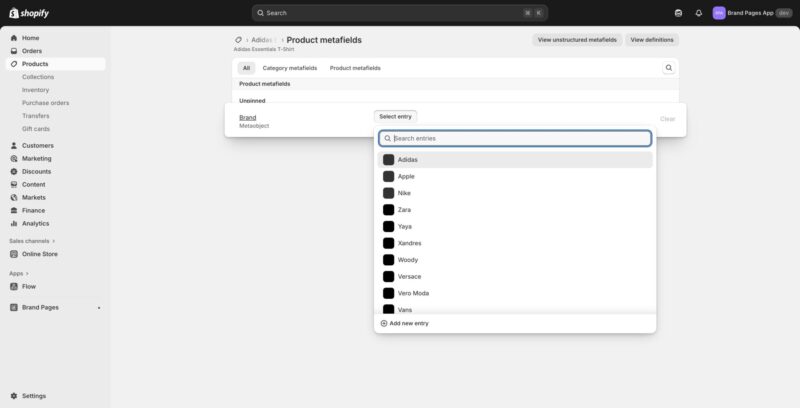Viewport: 800px width, 408px height.
Task: Open the store icon in top bar
Action: pyautogui.click(x=678, y=13)
